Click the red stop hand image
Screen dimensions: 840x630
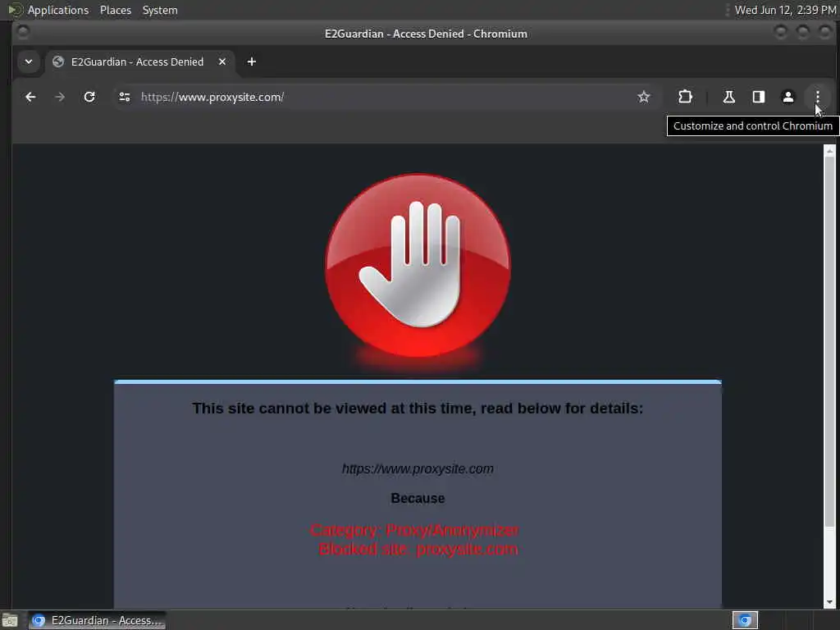[418, 267]
